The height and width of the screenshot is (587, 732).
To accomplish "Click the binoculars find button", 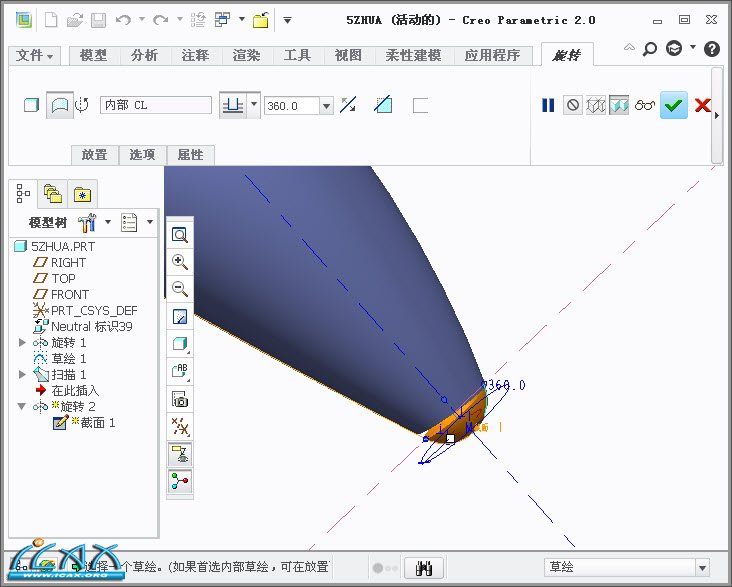I will pos(423,567).
